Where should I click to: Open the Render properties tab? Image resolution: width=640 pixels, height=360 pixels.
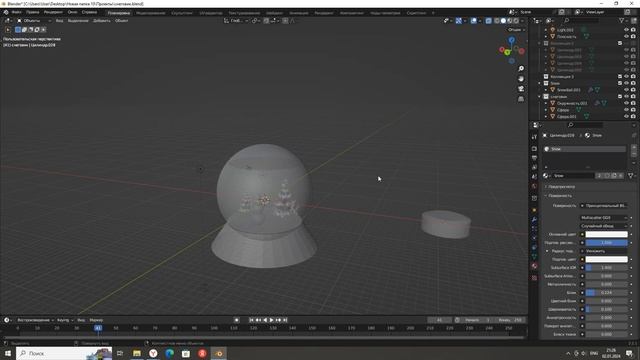pyautogui.click(x=534, y=149)
